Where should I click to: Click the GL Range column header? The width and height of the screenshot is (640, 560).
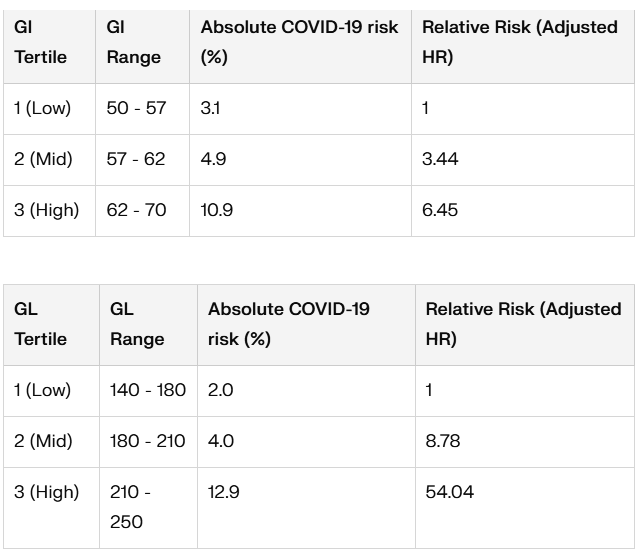coord(137,324)
